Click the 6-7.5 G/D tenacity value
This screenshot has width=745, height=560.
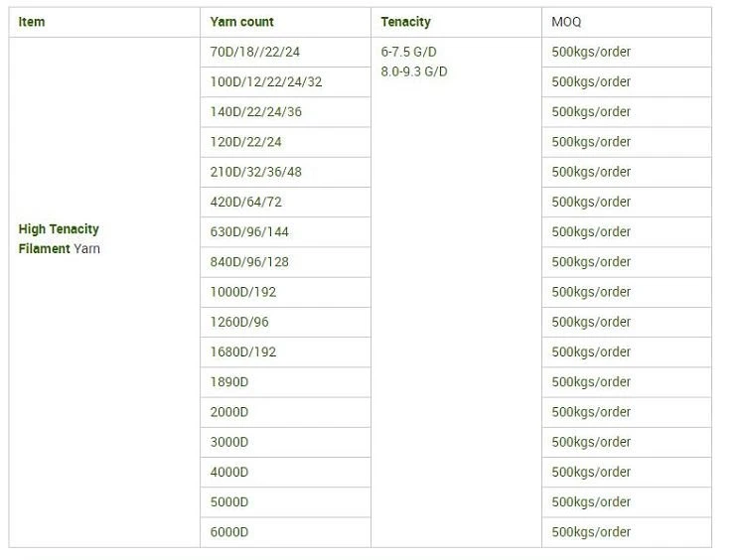[x=408, y=52]
